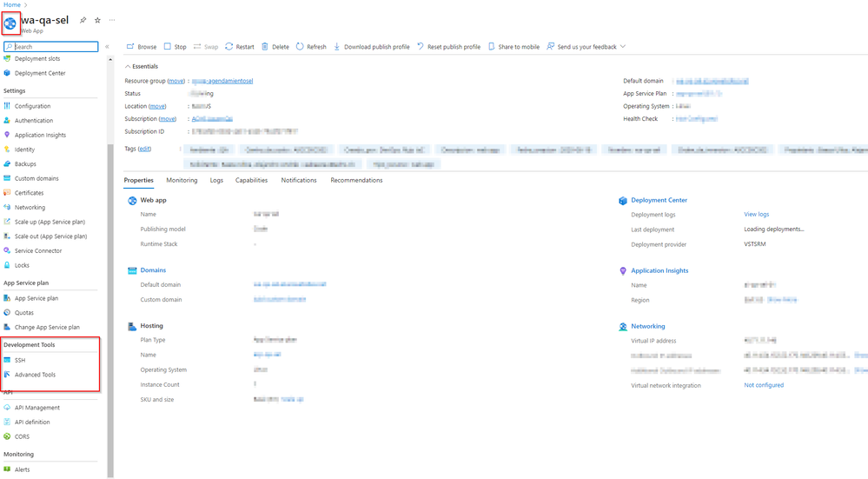Click the Refresh icon in toolbar
Image resolution: width=868 pixels, height=479 pixels.
point(301,47)
